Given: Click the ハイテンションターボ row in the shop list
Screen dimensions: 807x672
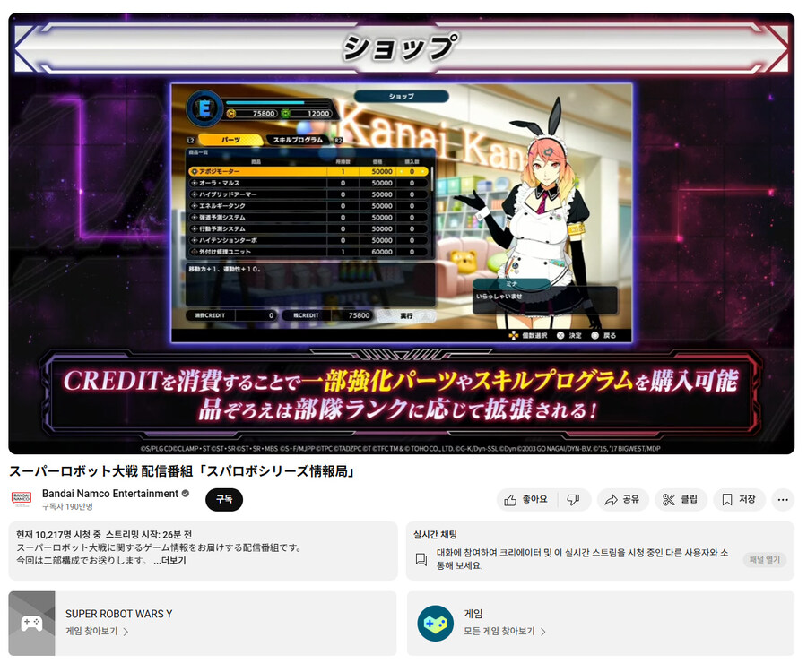Looking at the screenshot, I should coord(308,240).
